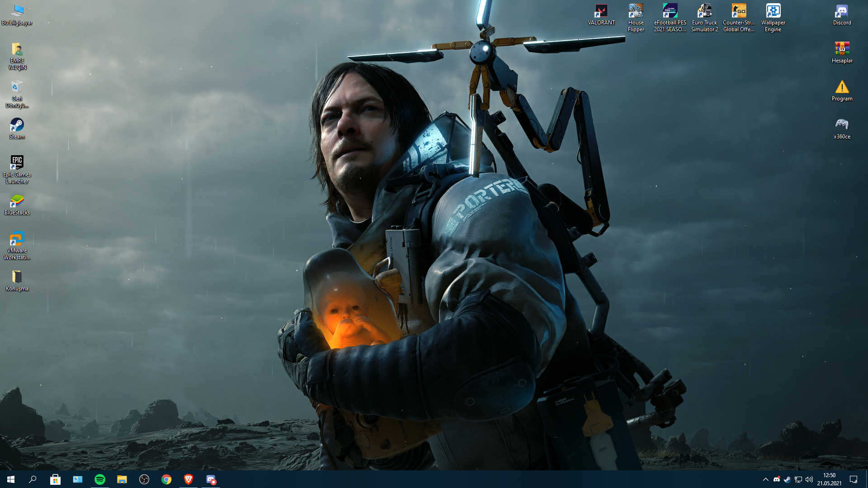Open the Control Panel taskbar icon
The height and width of the screenshot is (488, 868).
[x=77, y=479]
